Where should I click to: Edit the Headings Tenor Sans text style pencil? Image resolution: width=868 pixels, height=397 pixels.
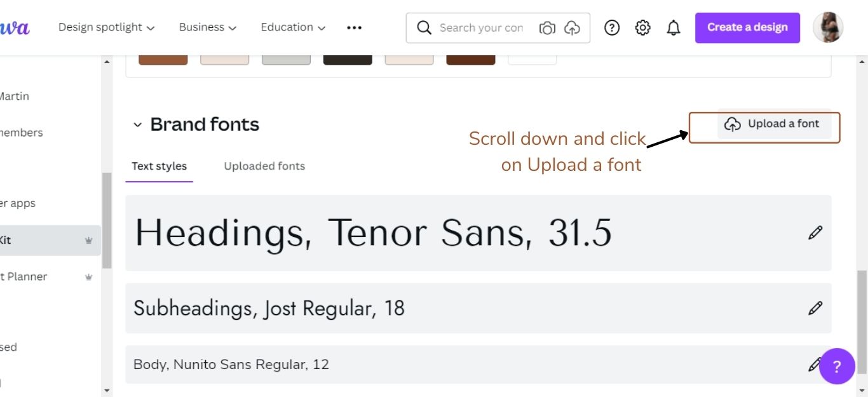tap(815, 232)
